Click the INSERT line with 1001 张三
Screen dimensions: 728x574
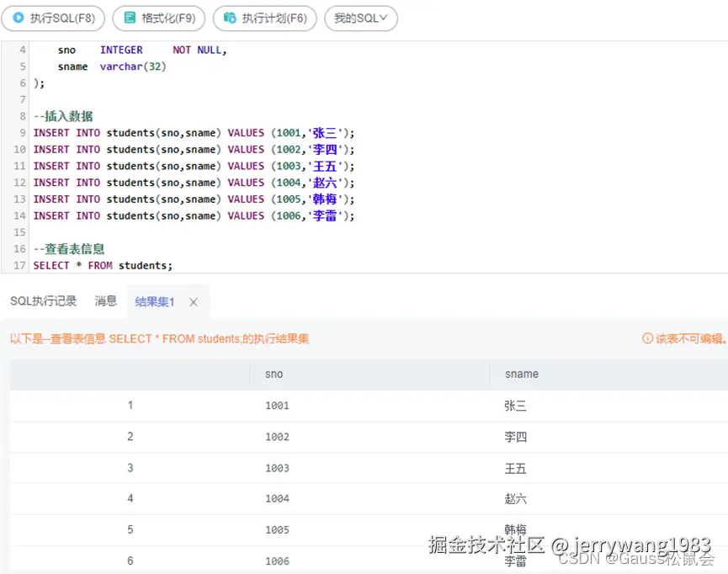pos(194,133)
